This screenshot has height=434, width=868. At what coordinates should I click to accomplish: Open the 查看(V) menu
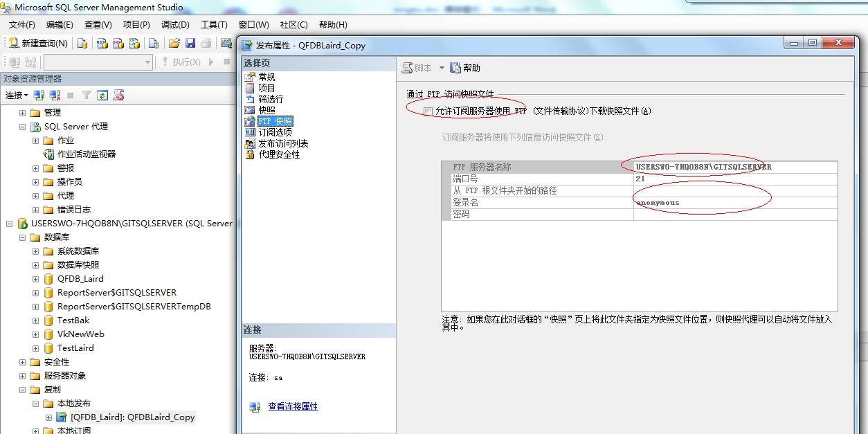[x=98, y=25]
